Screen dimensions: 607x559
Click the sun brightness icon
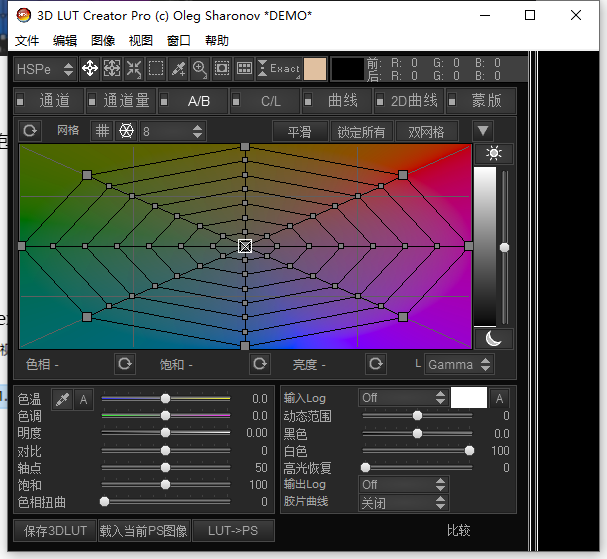coord(494,153)
